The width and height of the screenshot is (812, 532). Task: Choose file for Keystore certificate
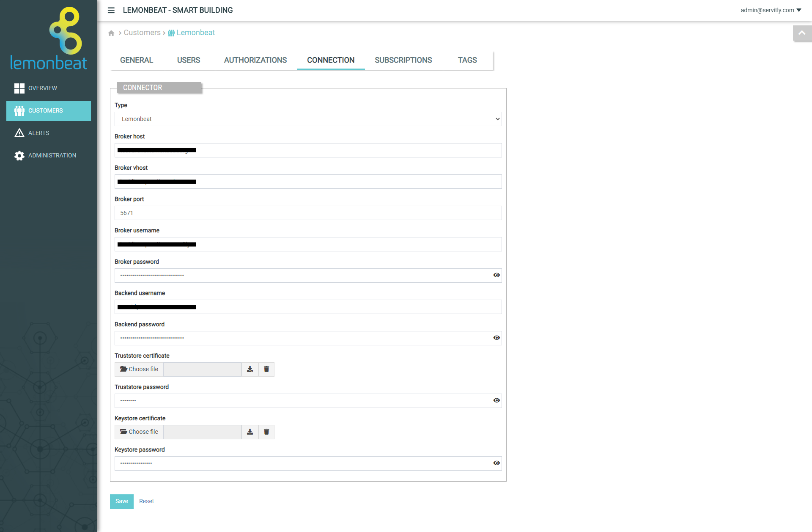click(x=139, y=432)
